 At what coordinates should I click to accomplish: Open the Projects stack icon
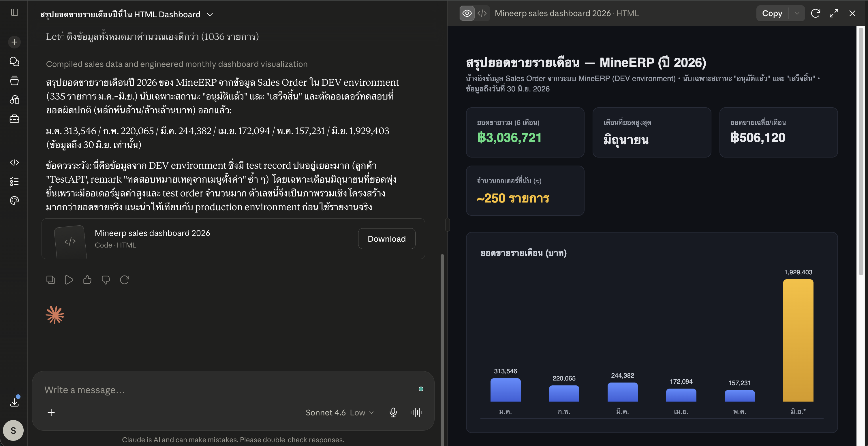pos(14,80)
